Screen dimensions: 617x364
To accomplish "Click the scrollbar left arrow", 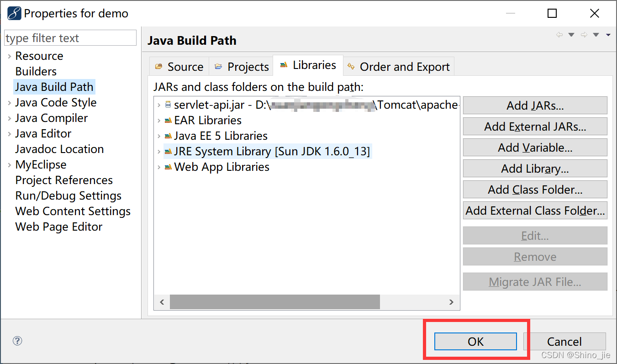I will point(162,302).
